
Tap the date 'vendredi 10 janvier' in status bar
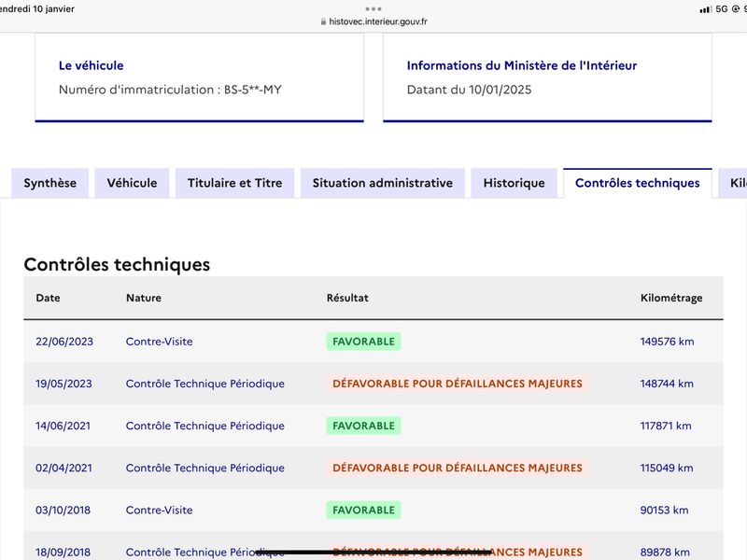[37, 9]
